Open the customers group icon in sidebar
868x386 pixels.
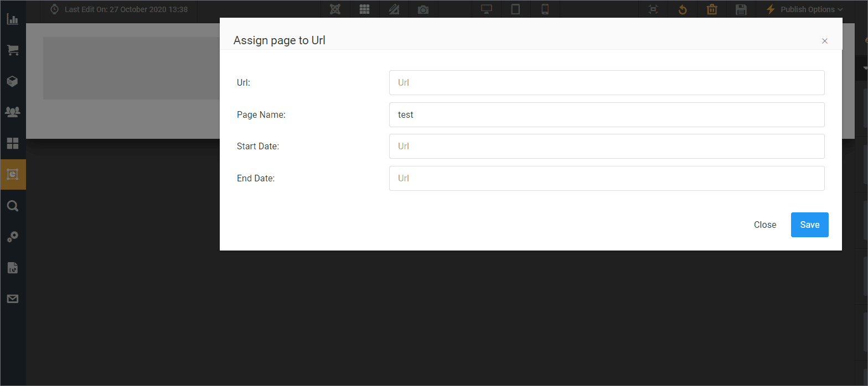click(12, 112)
